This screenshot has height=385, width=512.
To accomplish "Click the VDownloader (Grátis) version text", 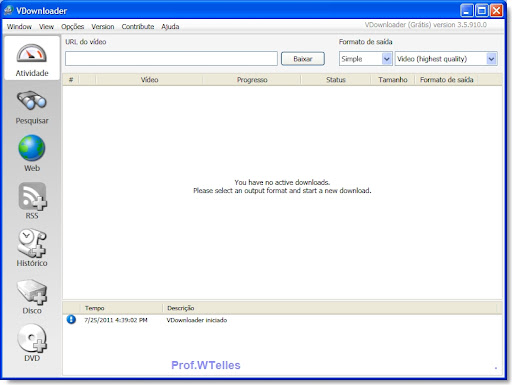I will point(426,25).
